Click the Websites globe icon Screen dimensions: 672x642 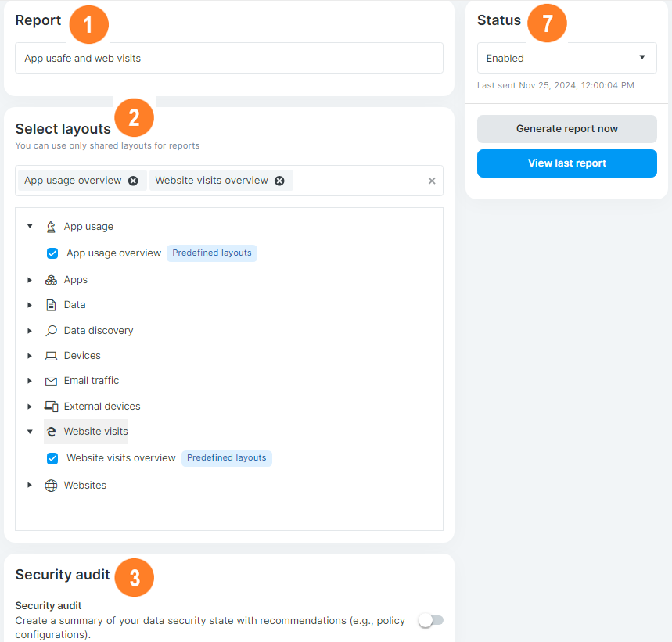click(51, 485)
